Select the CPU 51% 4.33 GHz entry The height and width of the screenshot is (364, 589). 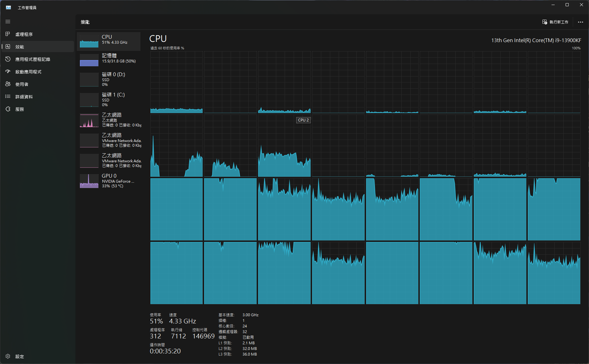[109, 41]
